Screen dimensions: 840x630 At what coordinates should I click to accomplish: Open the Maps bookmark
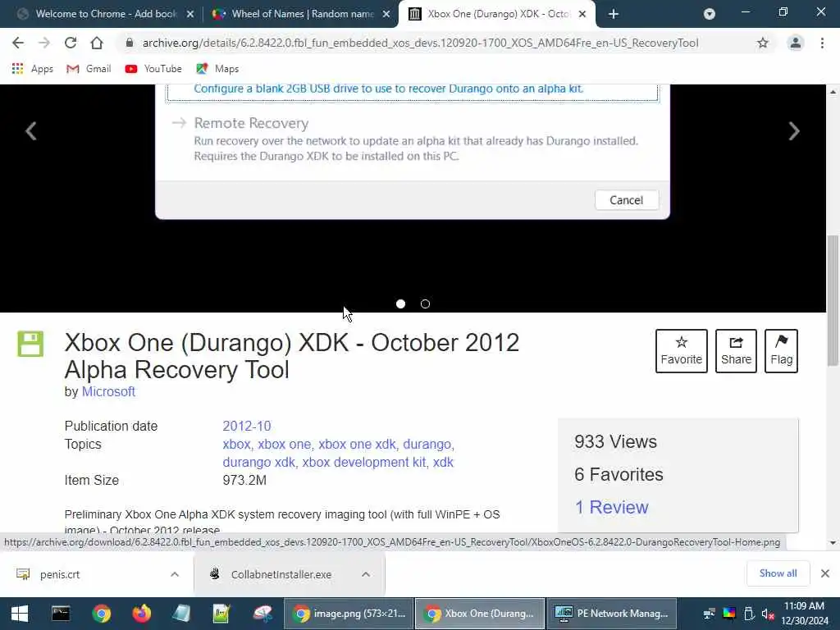(x=217, y=69)
